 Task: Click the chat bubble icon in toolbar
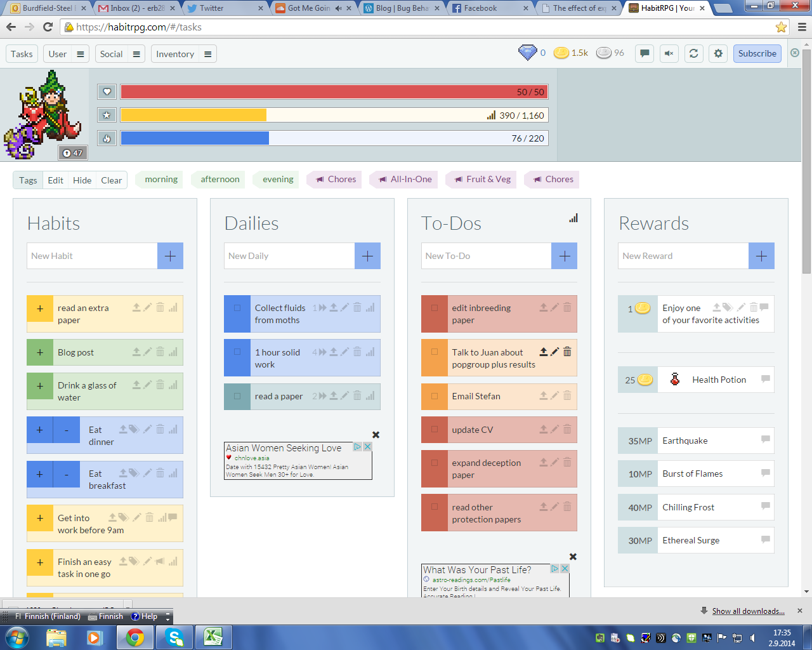pyautogui.click(x=645, y=53)
